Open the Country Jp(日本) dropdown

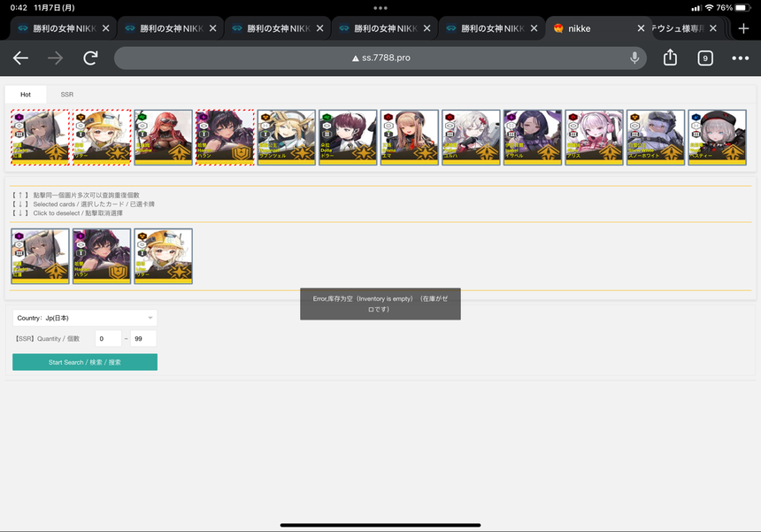[85, 318]
